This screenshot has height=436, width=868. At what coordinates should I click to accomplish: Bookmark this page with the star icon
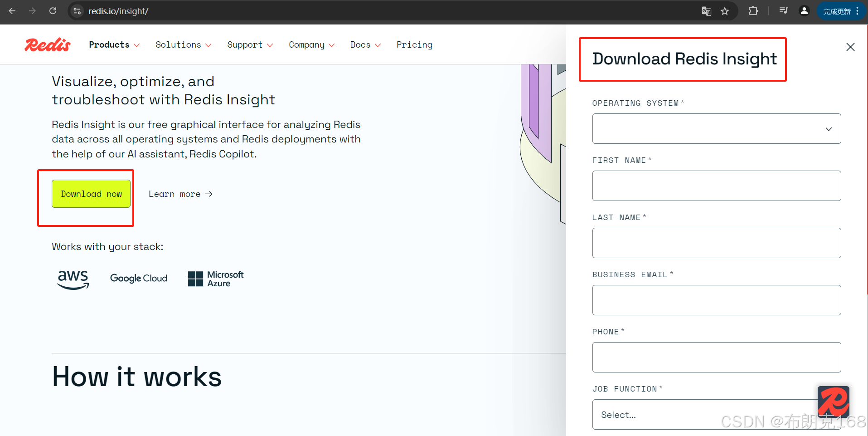(725, 11)
